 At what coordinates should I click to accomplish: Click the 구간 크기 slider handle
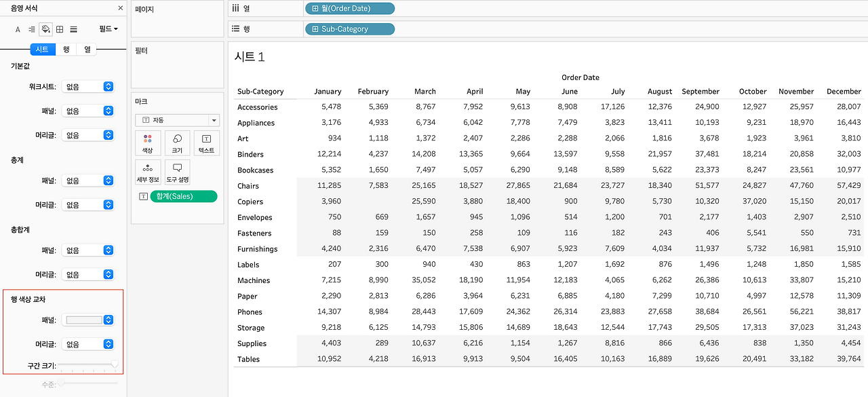pyautogui.click(x=115, y=365)
